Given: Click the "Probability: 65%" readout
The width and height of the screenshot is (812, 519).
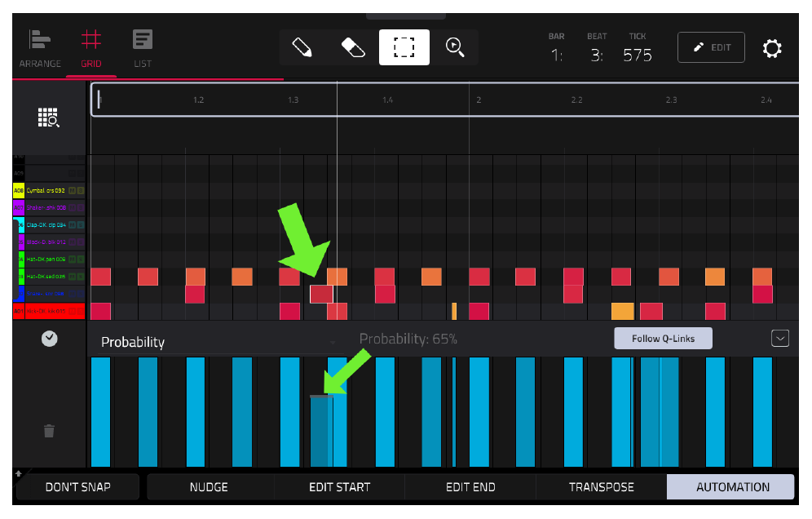Looking at the screenshot, I should pyautogui.click(x=408, y=339).
